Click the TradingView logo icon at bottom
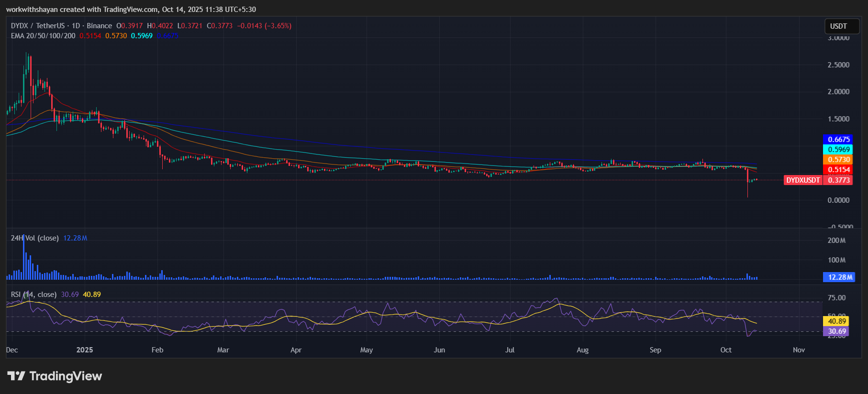The height and width of the screenshot is (394, 868). click(x=16, y=376)
